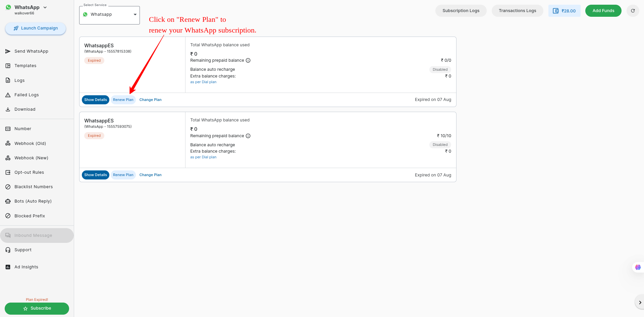Click the Templates layout icon

[x=8, y=66]
